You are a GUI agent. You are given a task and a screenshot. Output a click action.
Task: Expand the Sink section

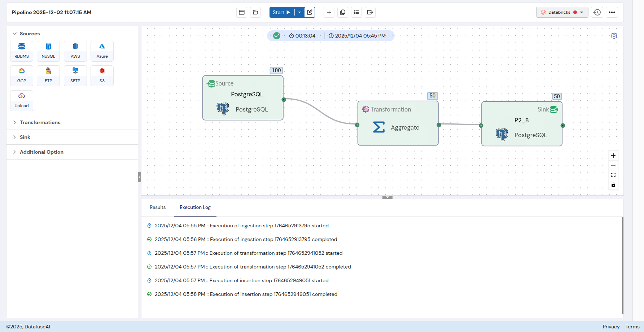coord(25,137)
